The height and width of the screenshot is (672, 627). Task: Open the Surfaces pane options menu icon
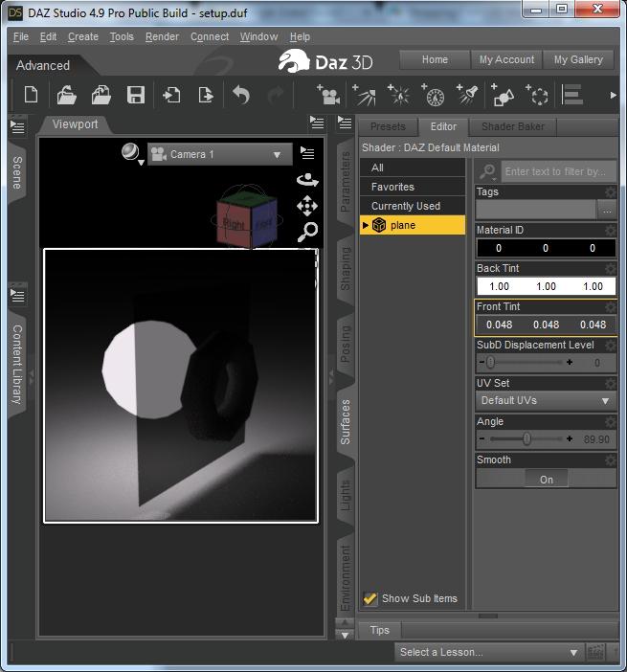tap(345, 123)
